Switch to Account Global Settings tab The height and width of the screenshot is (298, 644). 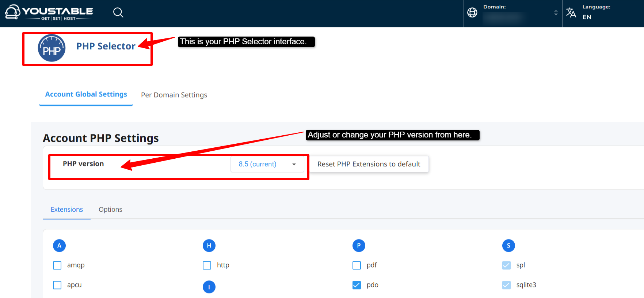point(86,94)
